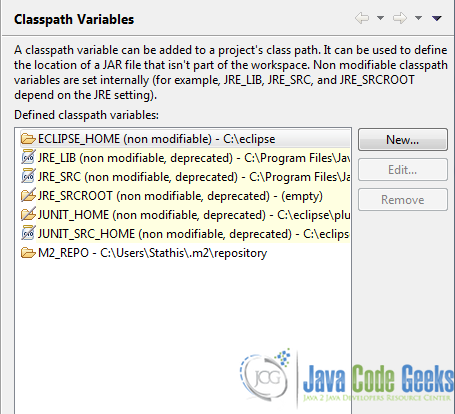455x414 pixels.
Task: Click the Edit... button
Action: (403, 170)
